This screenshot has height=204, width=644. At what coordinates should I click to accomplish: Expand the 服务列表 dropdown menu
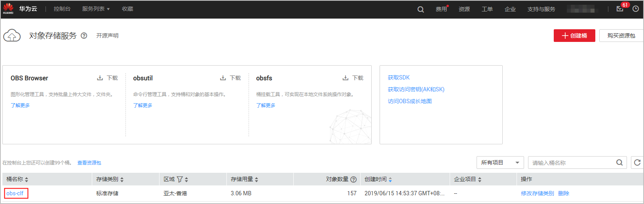click(96, 9)
